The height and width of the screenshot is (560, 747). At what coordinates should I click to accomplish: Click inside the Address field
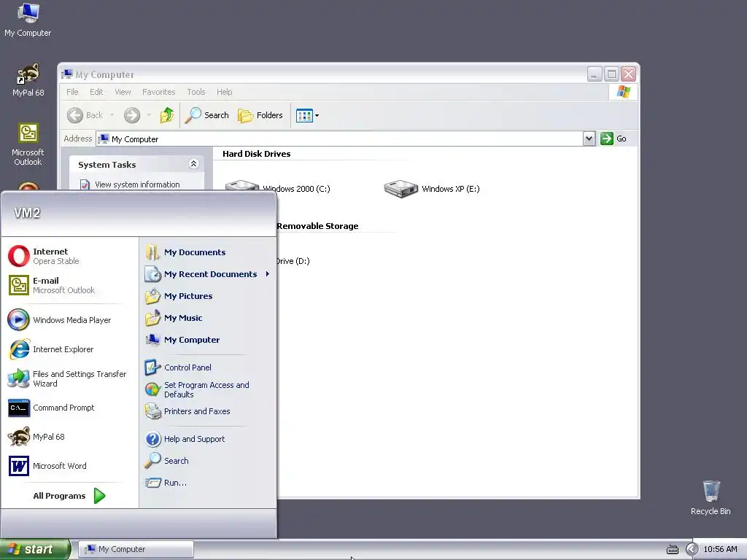point(339,139)
